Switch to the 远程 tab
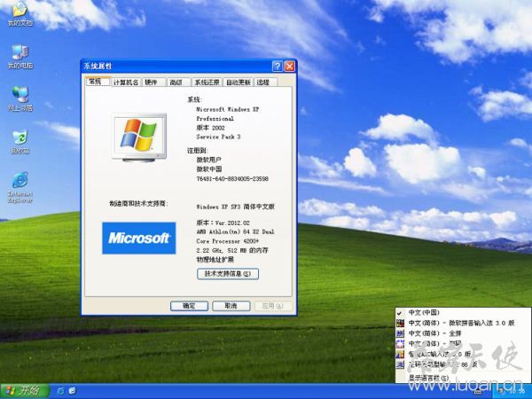 (265, 82)
